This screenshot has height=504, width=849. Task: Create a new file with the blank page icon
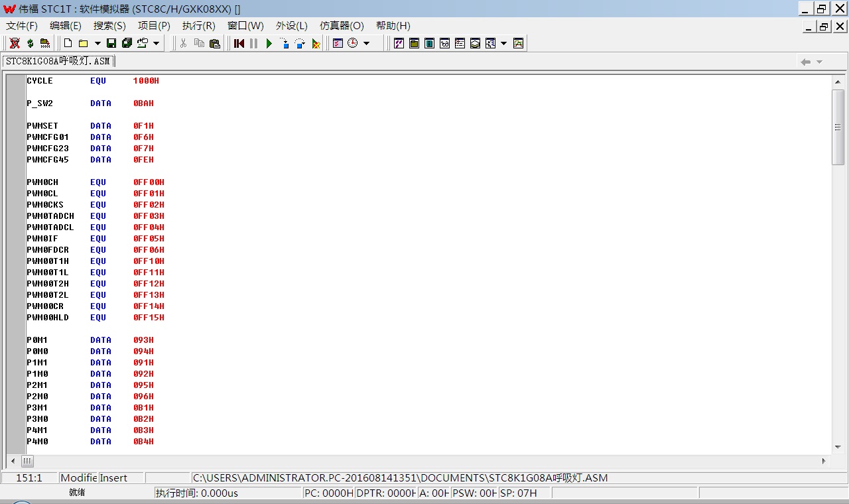coord(68,43)
